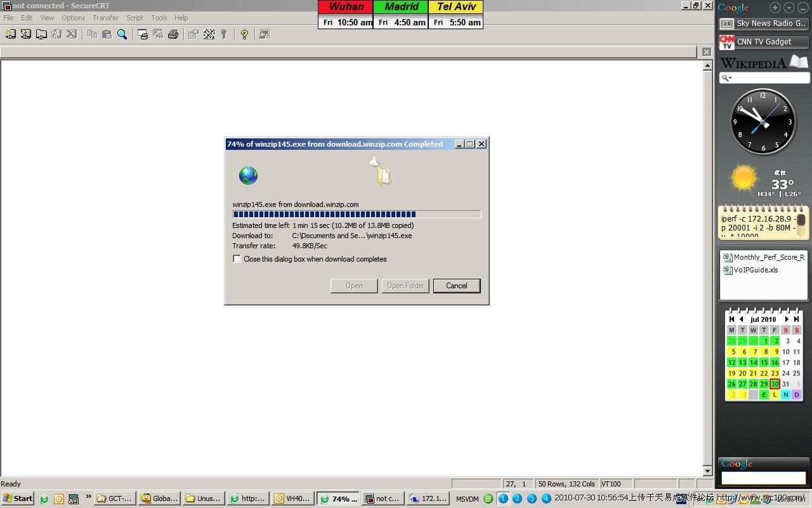Click the Print Screen toolbar icon
Viewport: 812px width, 508px height.
(x=143, y=34)
